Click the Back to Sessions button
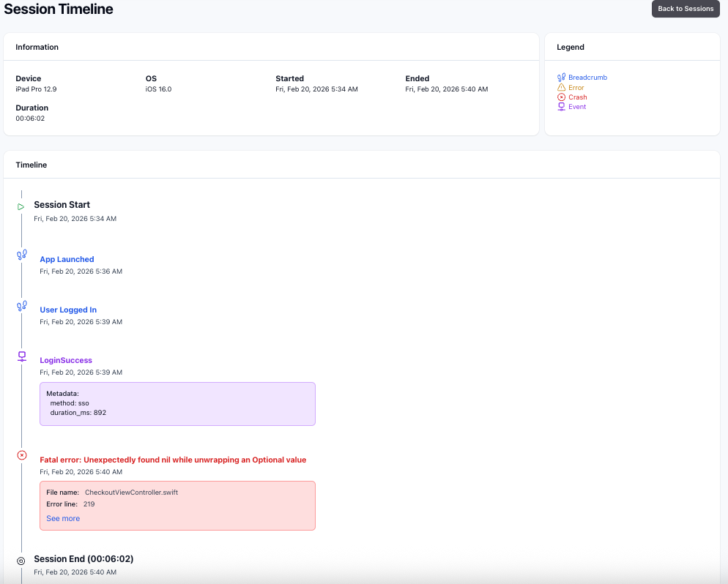The width and height of the screenshot is (728, 584). coord(686,9)
